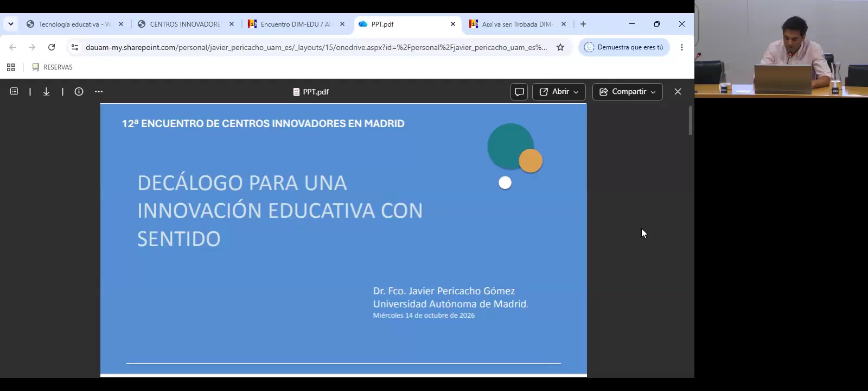Close the Encuentro DIM-EDU tab
The height and width of the screenshot is (391, 868).
click(342, 24)
